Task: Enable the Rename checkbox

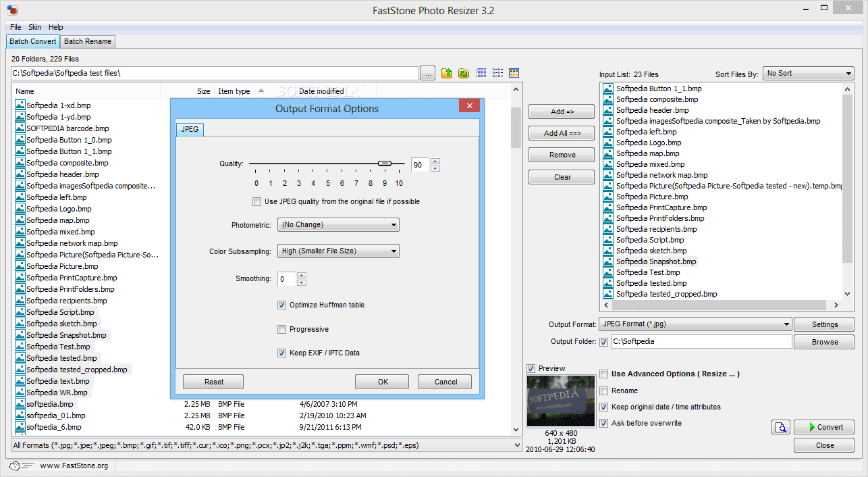Action: pos(604,391)
